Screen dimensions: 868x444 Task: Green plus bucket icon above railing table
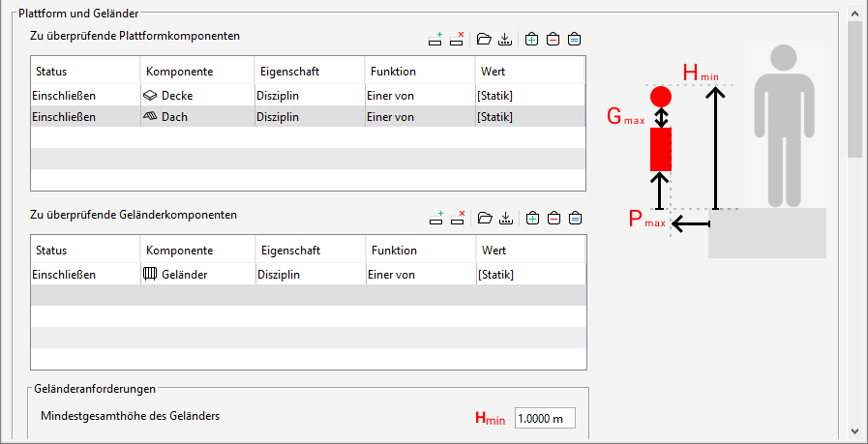532,218
